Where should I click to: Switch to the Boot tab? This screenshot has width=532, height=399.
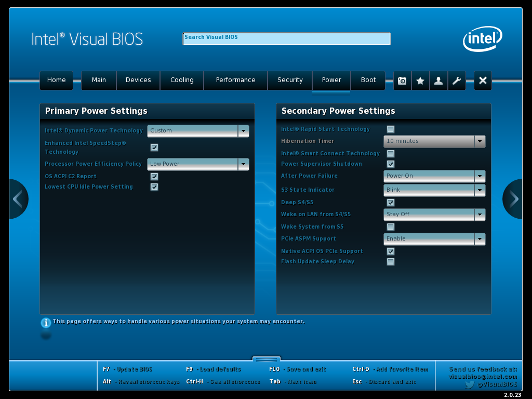368,81
